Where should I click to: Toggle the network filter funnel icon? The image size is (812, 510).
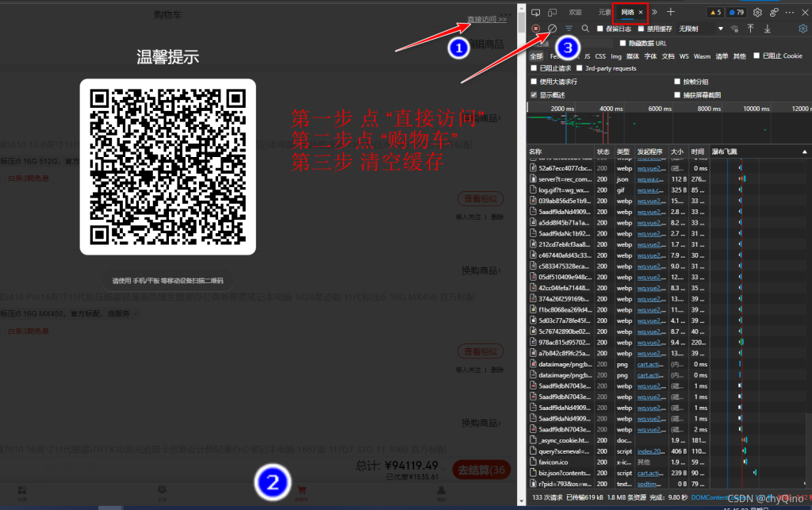tap(569, 29)
